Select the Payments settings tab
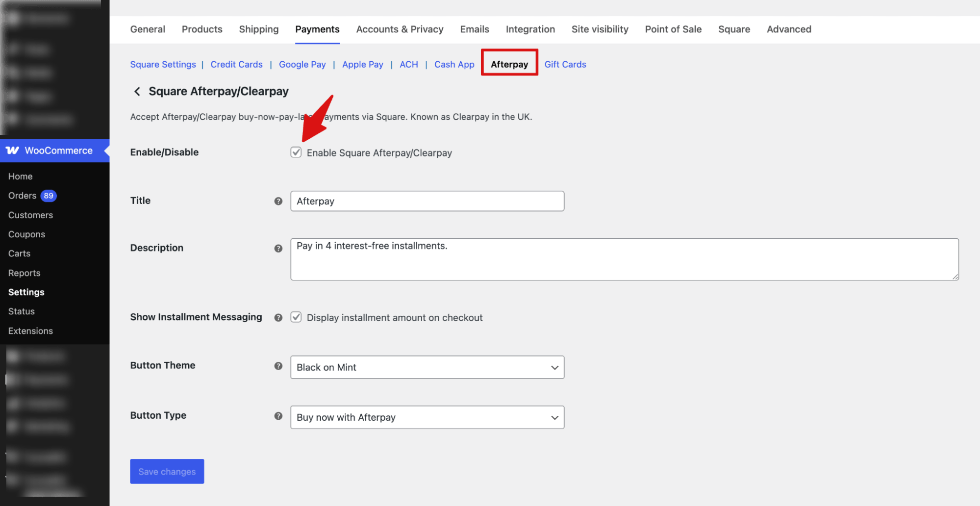980x506 pixels. [x=317, y=29]
